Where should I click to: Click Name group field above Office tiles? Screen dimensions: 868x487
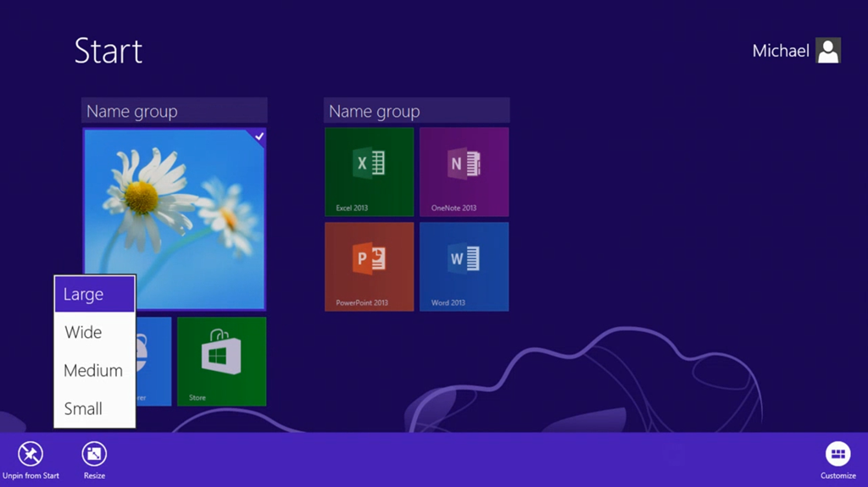pos(417,111)
